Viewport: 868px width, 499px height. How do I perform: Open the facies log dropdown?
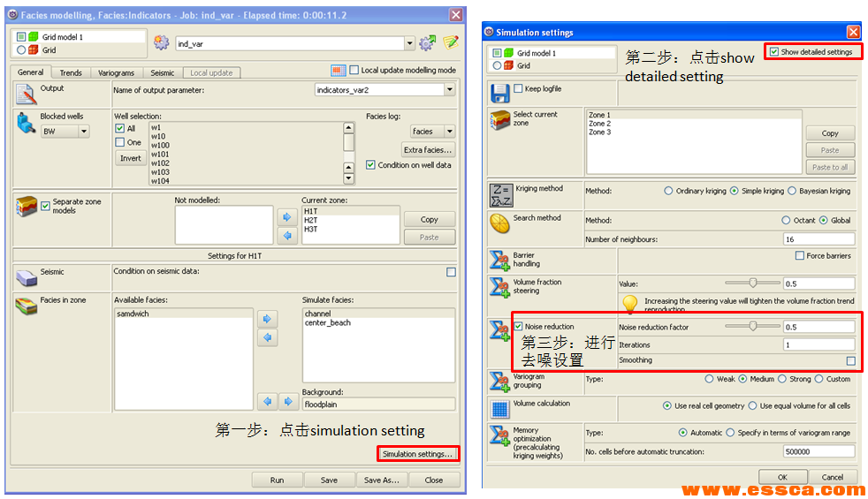click(x=449, y=132)
